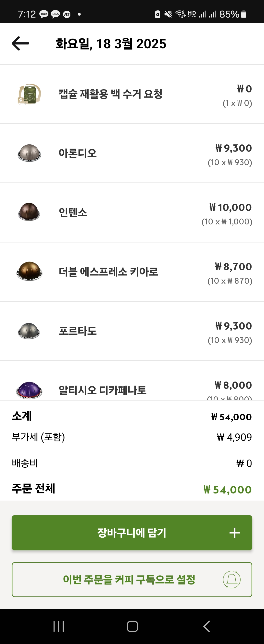Viewport: 264px width, 644px height.
Task: Open Android recent apps navigation button
Action: click(x=59, y=626)
